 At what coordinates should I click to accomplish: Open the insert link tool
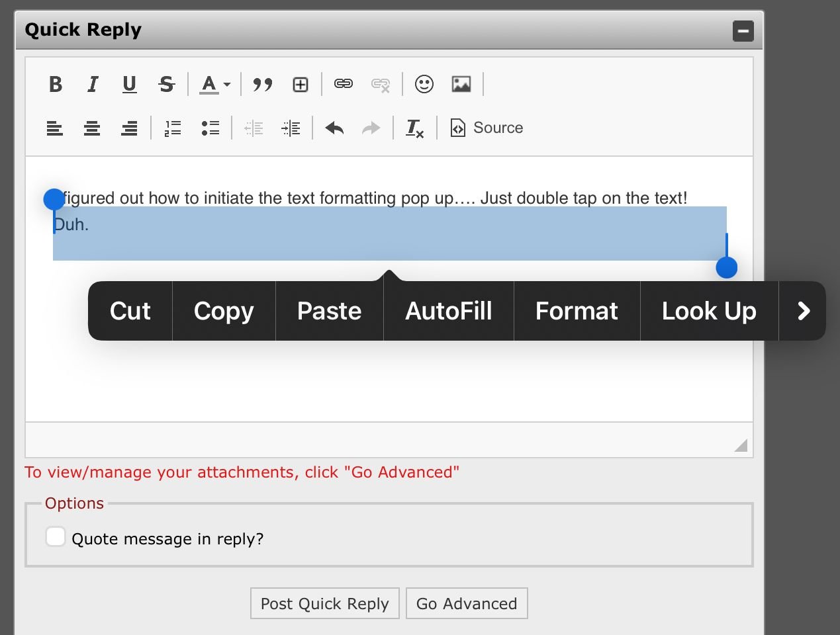343,84
